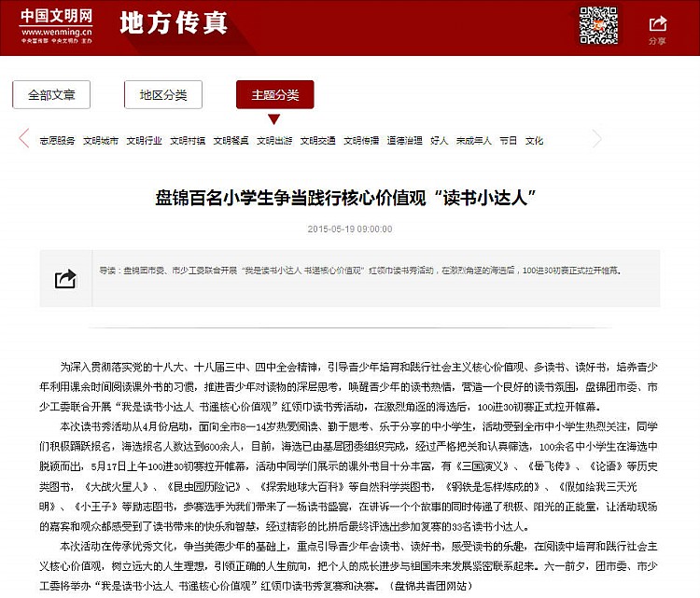Open the 好人 category

click(440, 141)
